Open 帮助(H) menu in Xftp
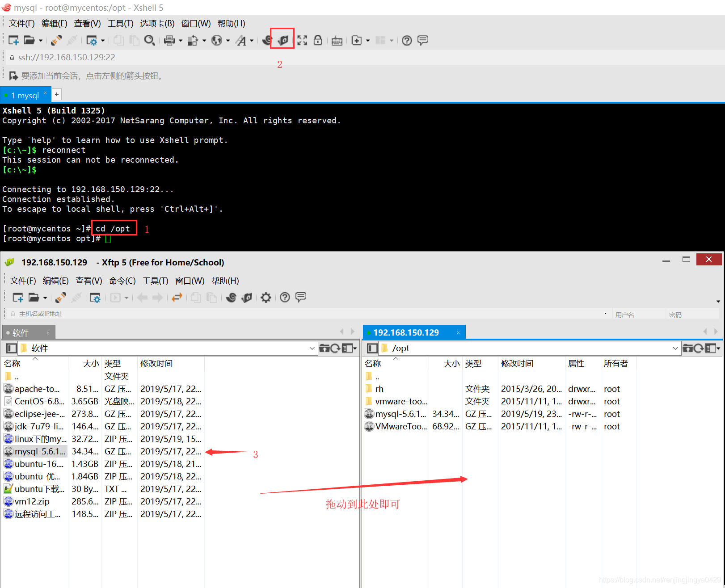Image resolution: width=725 pixels, height=588 pixels. point(225,281)
